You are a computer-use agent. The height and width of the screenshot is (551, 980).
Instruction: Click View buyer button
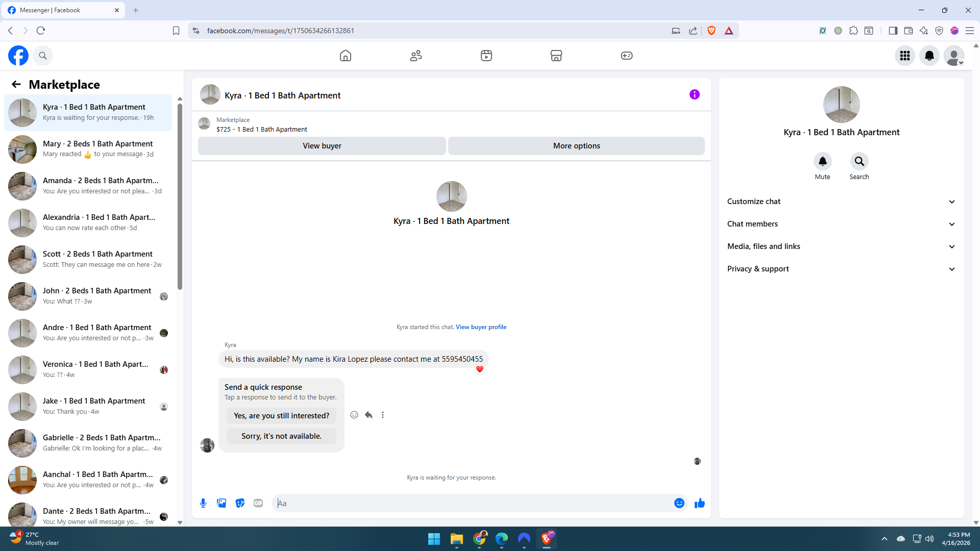click(x=322, y=146)
